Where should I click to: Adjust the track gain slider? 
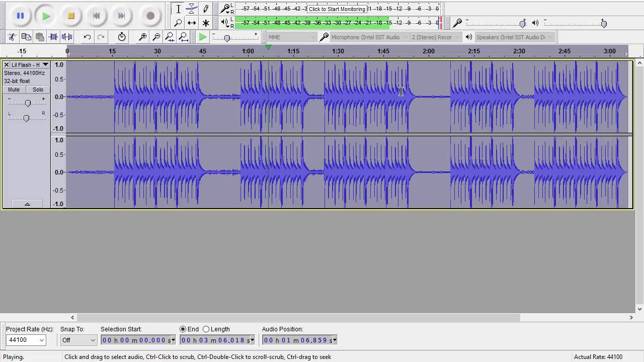(28, 103)
